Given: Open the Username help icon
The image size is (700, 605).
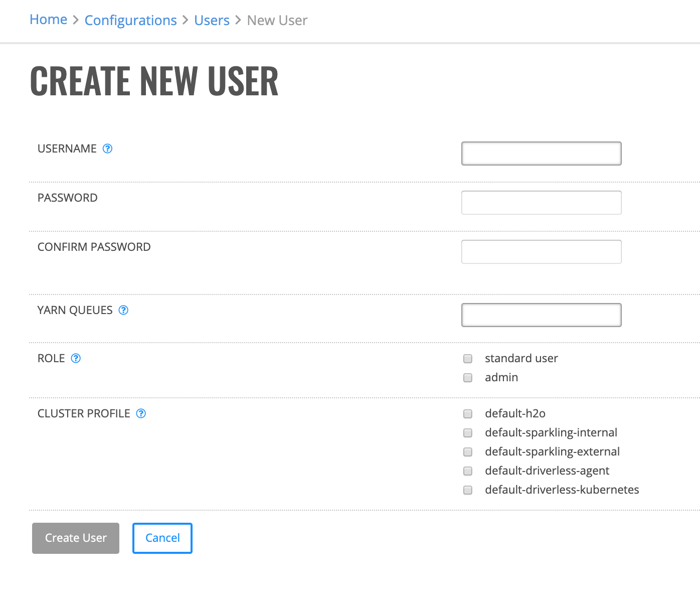Looking at the screenshot, I should pos(107,148).
